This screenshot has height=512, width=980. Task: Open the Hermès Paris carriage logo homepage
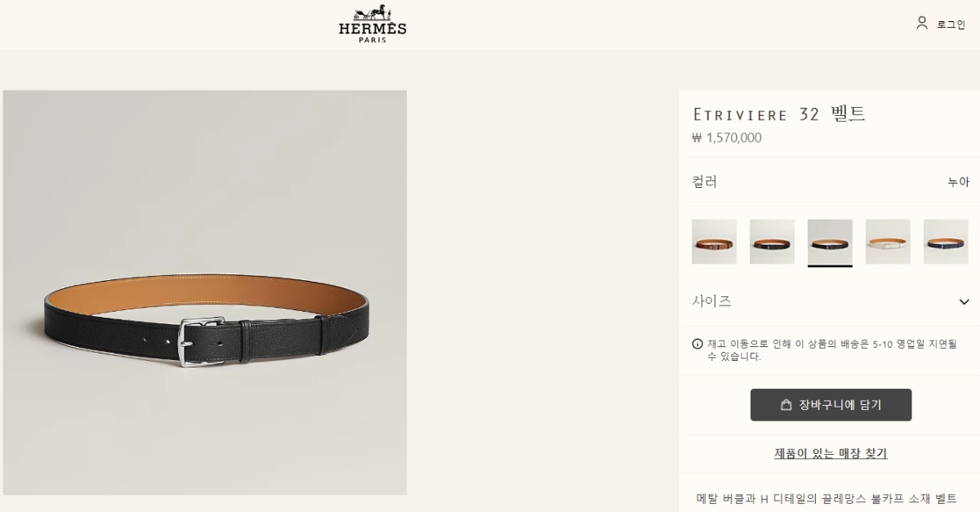pyautogui.click(x=372, y=24)
